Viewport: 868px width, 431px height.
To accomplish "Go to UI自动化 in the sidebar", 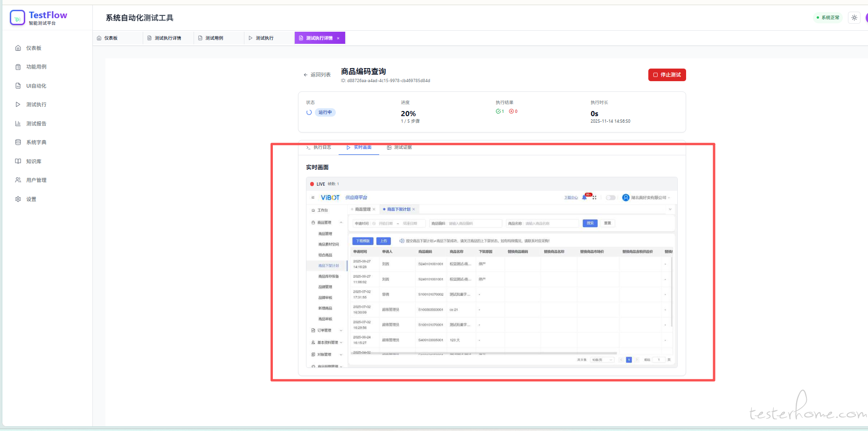I will click(36, 86).
